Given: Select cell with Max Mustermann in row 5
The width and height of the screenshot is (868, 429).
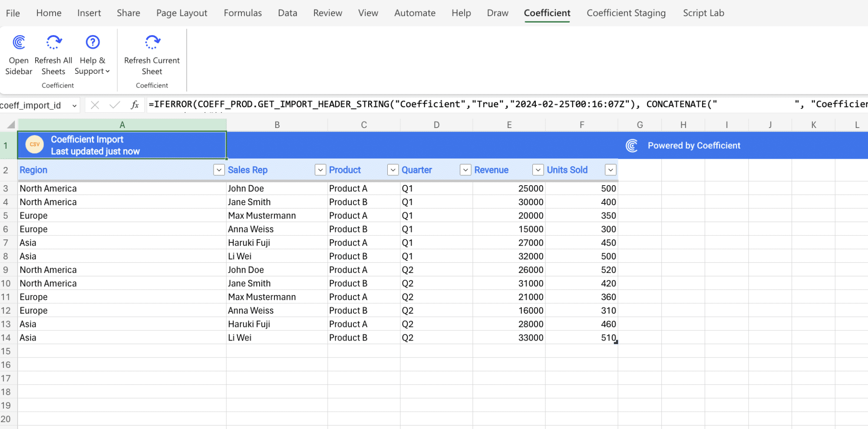Looking at the screenshot, I should click(277, 216).
